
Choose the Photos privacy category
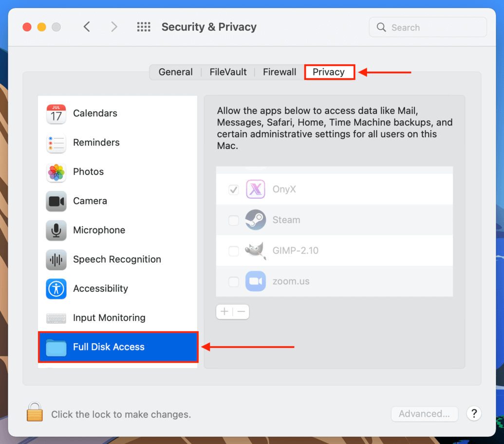pyautogui.click(x=117, y=172)
